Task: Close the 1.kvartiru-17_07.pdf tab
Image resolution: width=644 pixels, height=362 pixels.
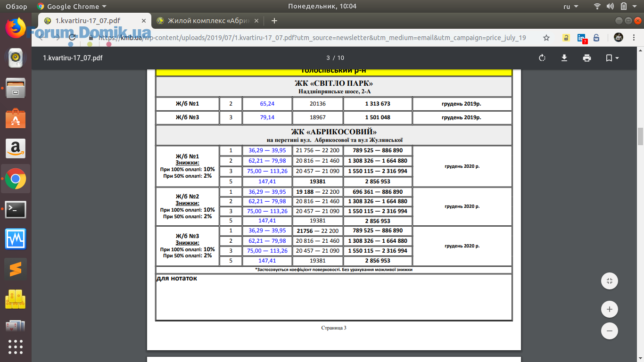Action: coord(143,21)
